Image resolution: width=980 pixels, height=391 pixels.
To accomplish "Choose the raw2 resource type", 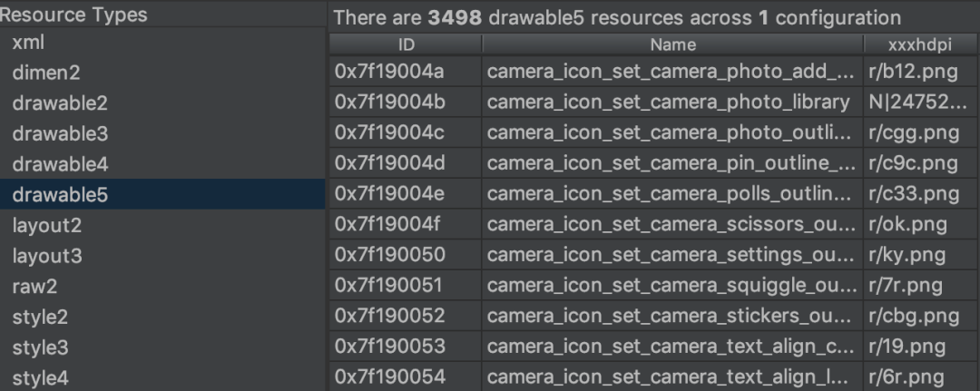I will (x=162, y=286).
